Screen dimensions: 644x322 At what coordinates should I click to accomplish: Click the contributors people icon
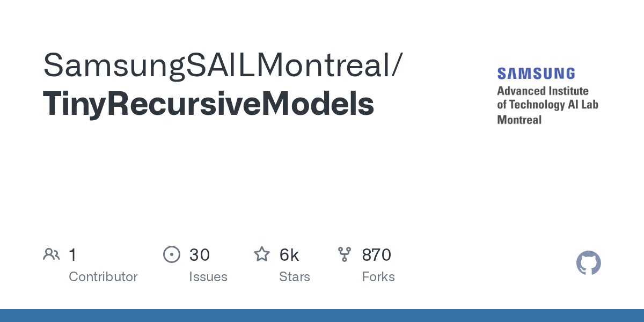(52, 254)
